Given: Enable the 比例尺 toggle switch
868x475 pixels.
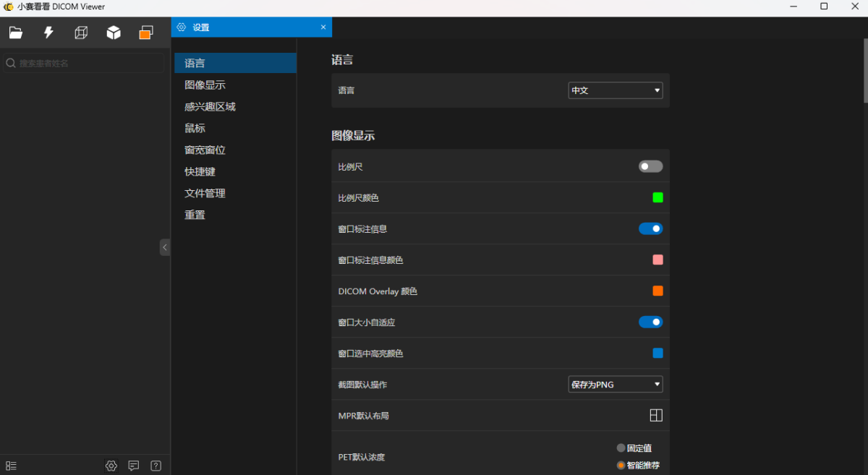Looking at the screenshot, I should tap(650, 166).
